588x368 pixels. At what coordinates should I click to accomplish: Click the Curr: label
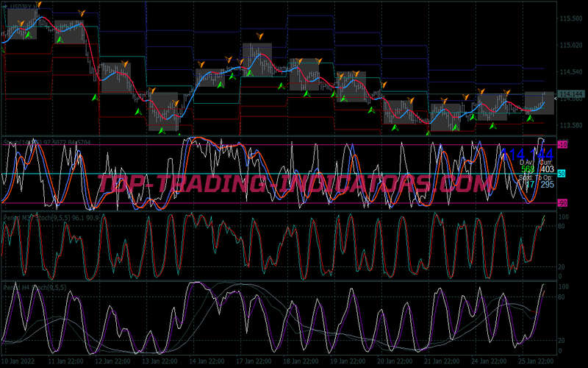tap(545, 163)
